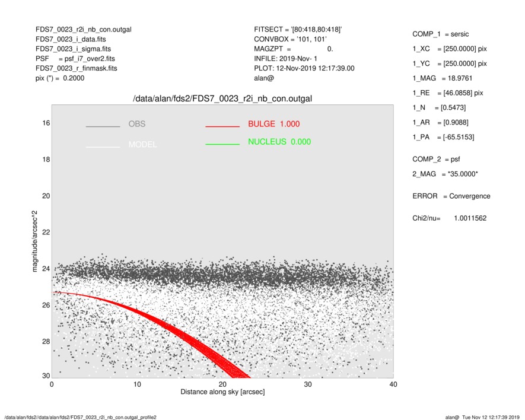Click the y-axis tick label 26
525x420 pixels.
point(46,306)
